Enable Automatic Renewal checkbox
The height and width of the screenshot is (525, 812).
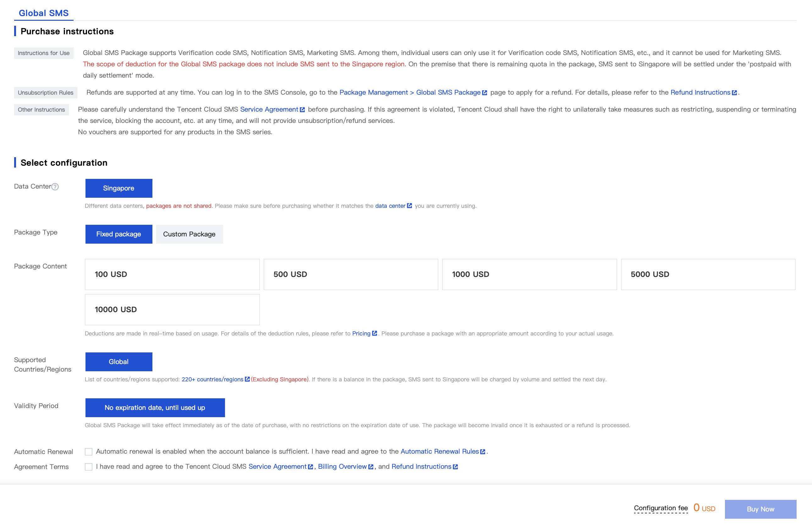(x=89, y=451)
